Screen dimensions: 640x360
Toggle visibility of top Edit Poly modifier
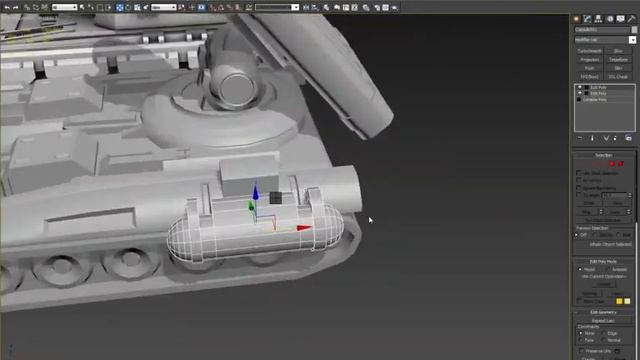click(580, 87)
